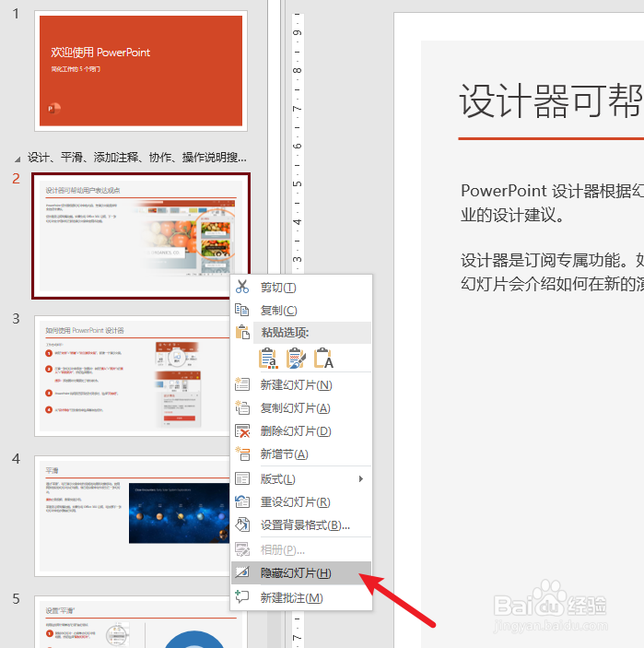
Task: Click the clipboard Paste Options icon
Action: [x=242, y=332]
